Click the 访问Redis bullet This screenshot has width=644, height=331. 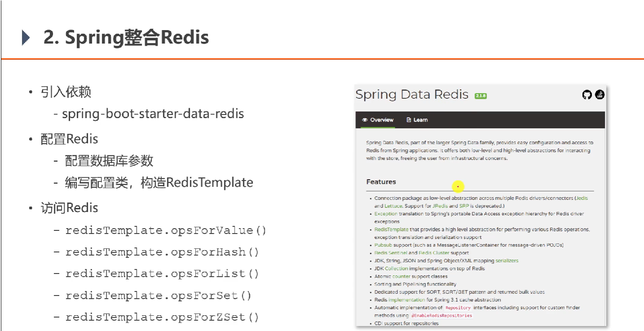click(69, 208)
